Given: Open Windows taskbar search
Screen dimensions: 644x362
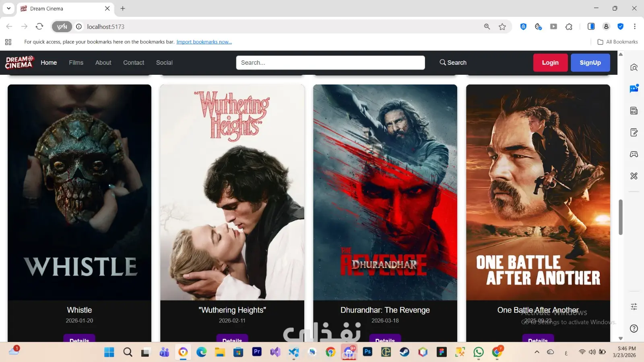Looking at the screenshot, I should pyautogui.click(x=128, y=352).
